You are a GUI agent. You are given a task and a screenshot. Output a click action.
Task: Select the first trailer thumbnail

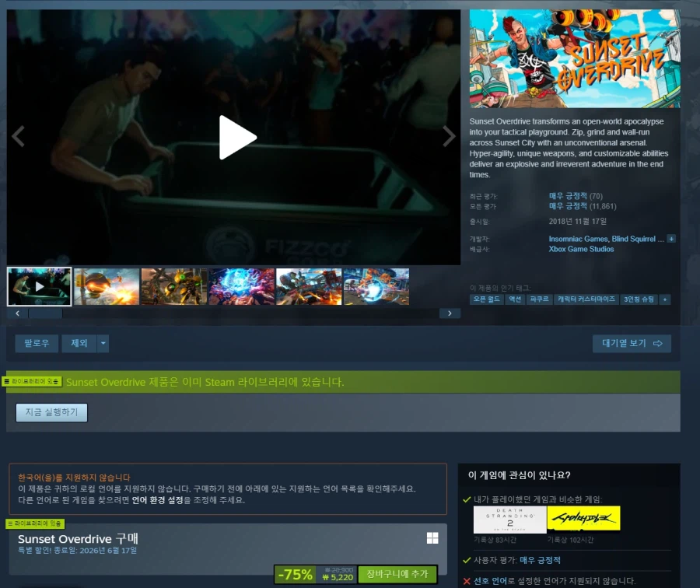pos(40,287)
